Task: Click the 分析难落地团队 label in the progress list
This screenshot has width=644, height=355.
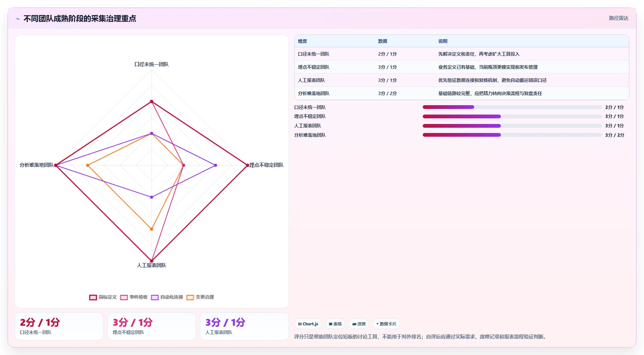Action: click(x=310, y=135)
